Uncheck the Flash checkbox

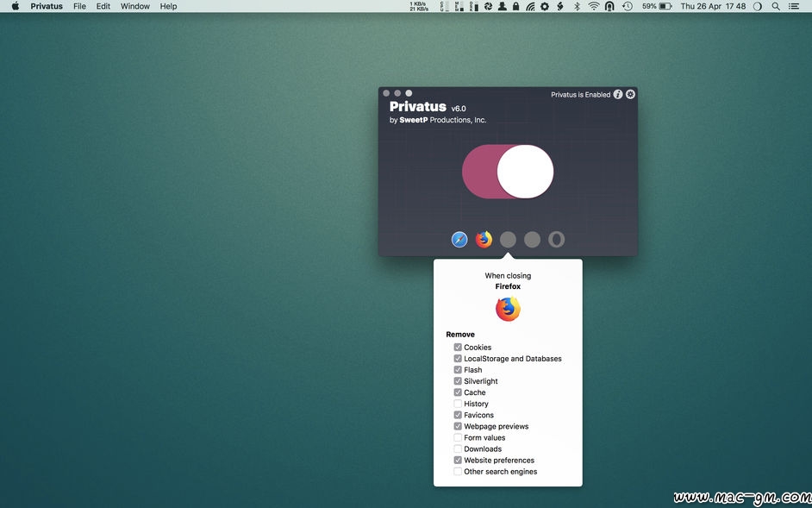tap(458, 370)
